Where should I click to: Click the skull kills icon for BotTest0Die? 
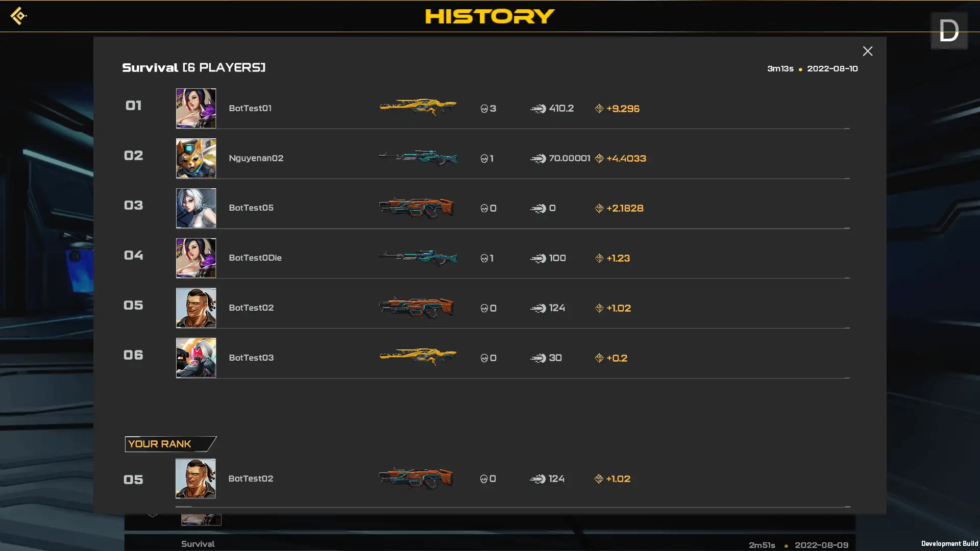484,258
